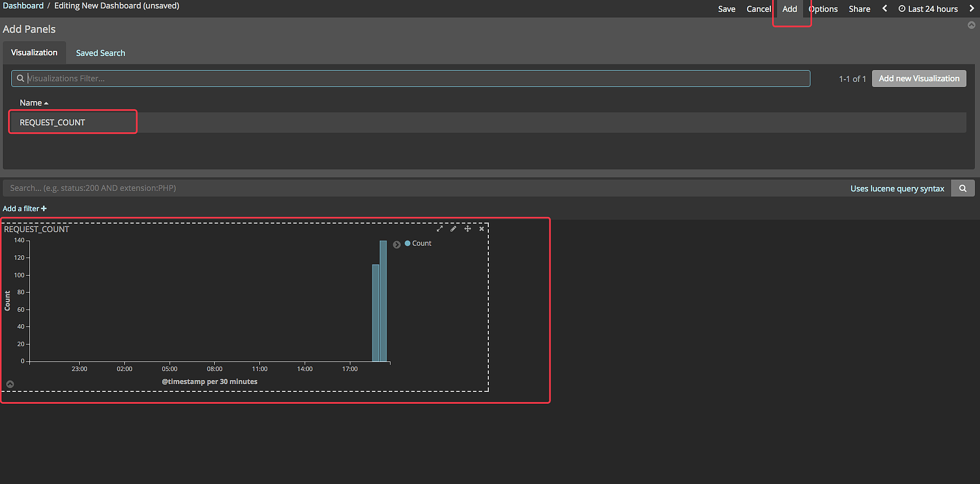Step time range forward with right chevron
The height and width of the screenshot is (484, 980).
(972, 8)
